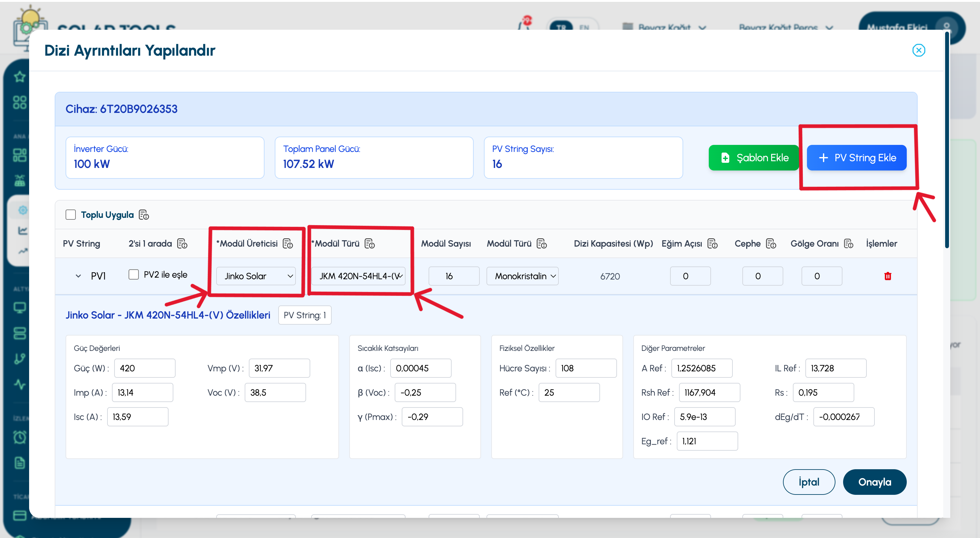Click the PV String Ekle button
The width and height of the screenshot is (980, 538).
856,157
